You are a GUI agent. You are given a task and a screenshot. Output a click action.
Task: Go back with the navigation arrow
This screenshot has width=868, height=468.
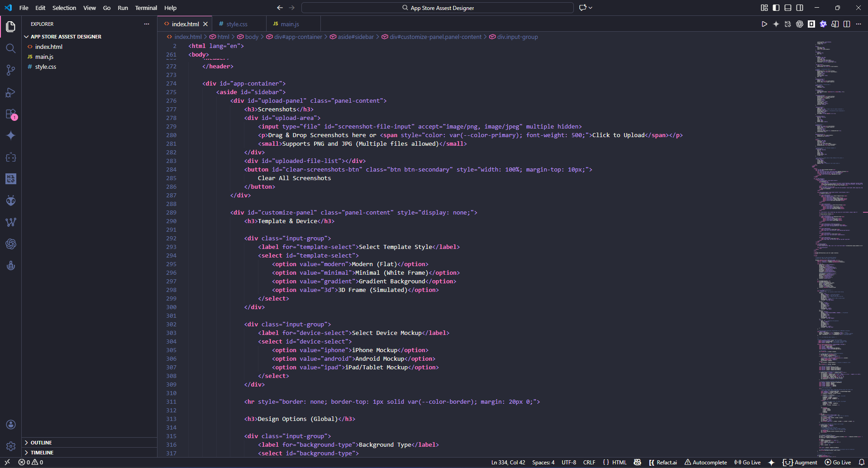tap(280, 8)
